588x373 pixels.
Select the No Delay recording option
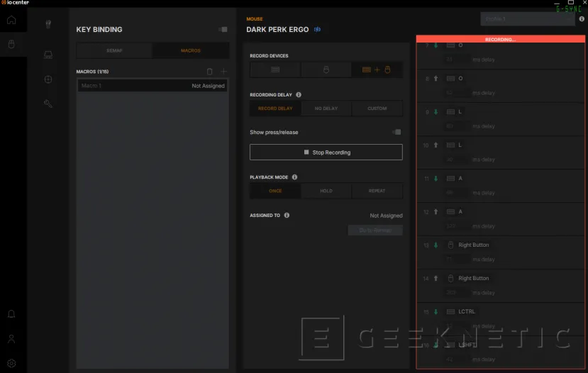(326, 108)
